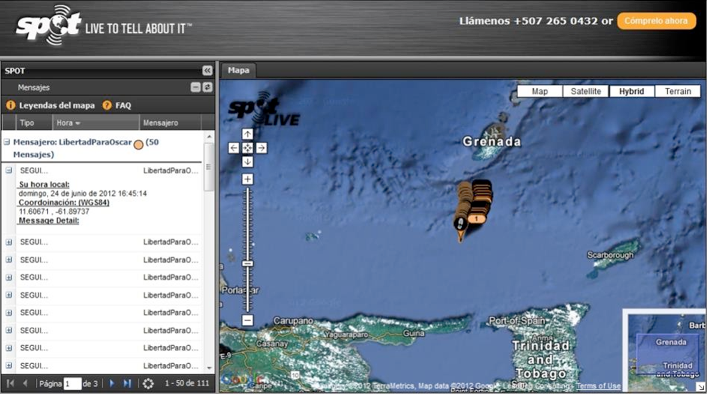Switch map view to Map
Image resolution: width=707 pixels, height=394 pixels.
539,92
